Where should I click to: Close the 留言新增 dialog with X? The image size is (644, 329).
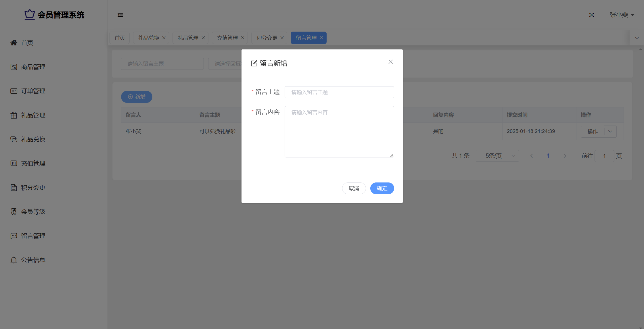[390, 62]
